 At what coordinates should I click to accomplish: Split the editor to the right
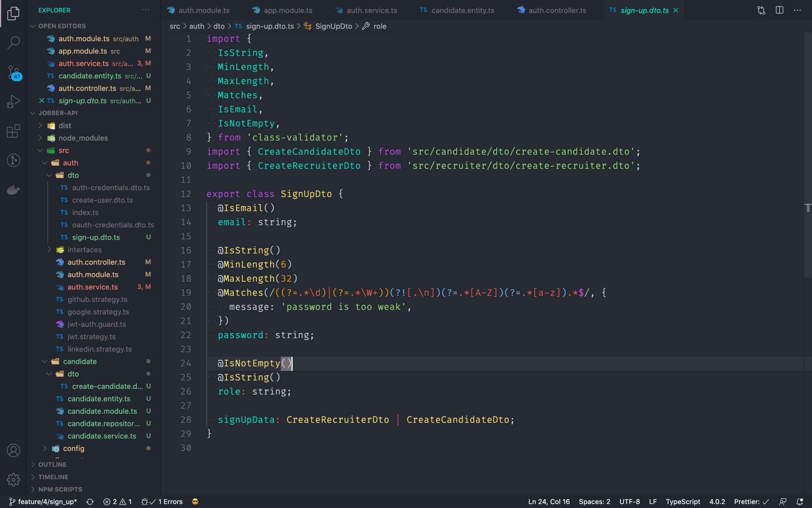[x=779, y=10]
